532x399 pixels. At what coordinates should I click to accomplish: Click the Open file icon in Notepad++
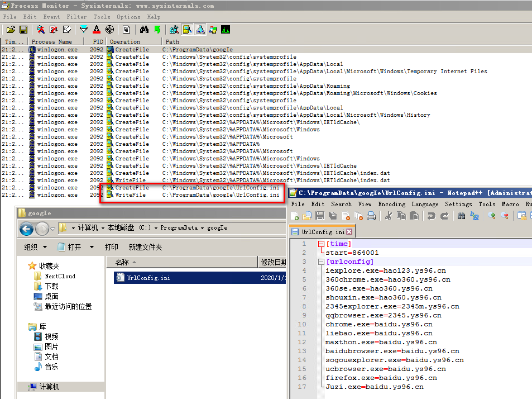[308, 216]
